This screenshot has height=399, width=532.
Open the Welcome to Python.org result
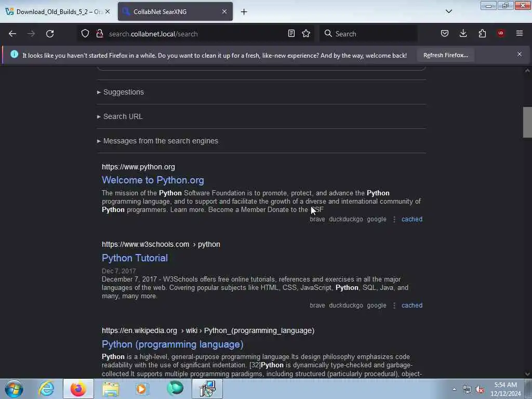[x=153, y=180]
